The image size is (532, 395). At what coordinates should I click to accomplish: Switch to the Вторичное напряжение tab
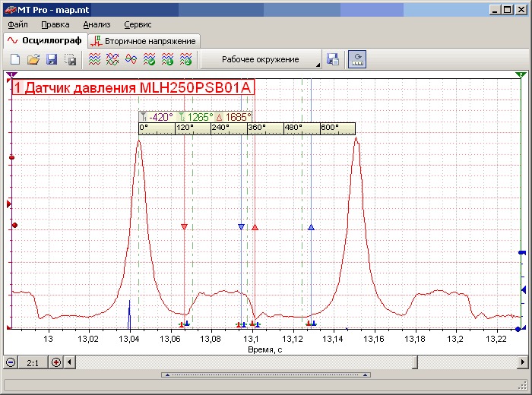143,40
